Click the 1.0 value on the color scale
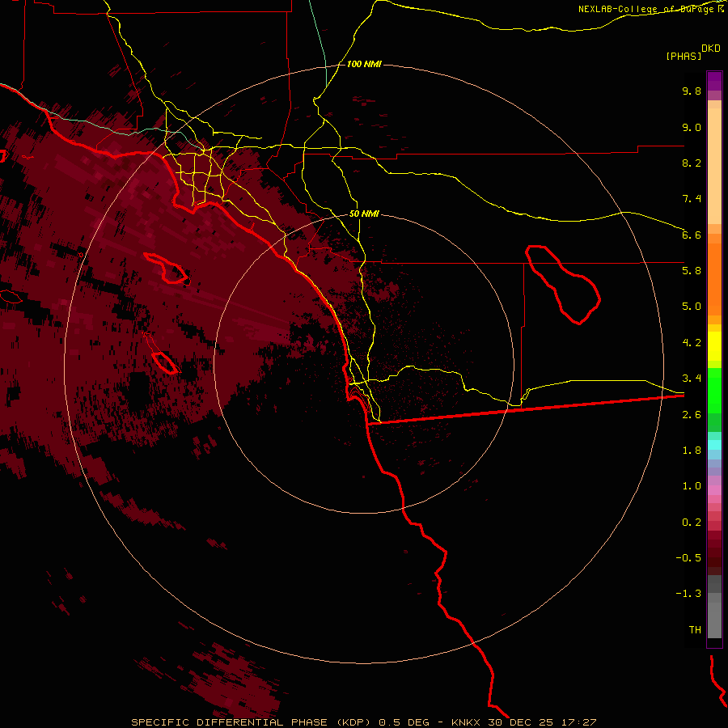Viewport: 728px width, 728px height. (692, 486)
